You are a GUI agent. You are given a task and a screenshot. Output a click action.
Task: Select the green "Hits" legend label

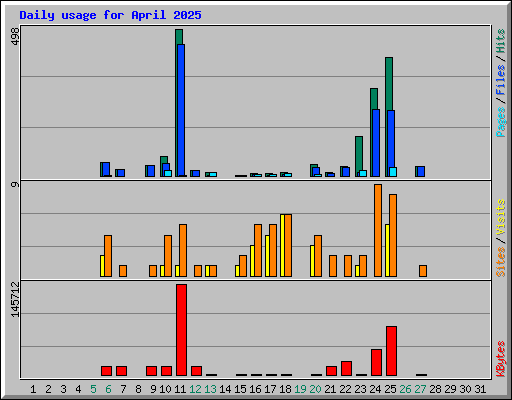click(x=501, y=41)
